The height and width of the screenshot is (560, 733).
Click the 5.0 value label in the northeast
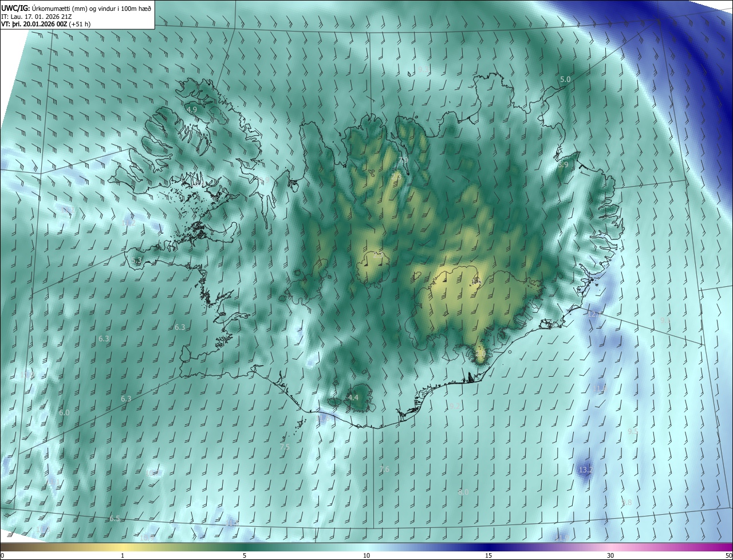point(565,80)
